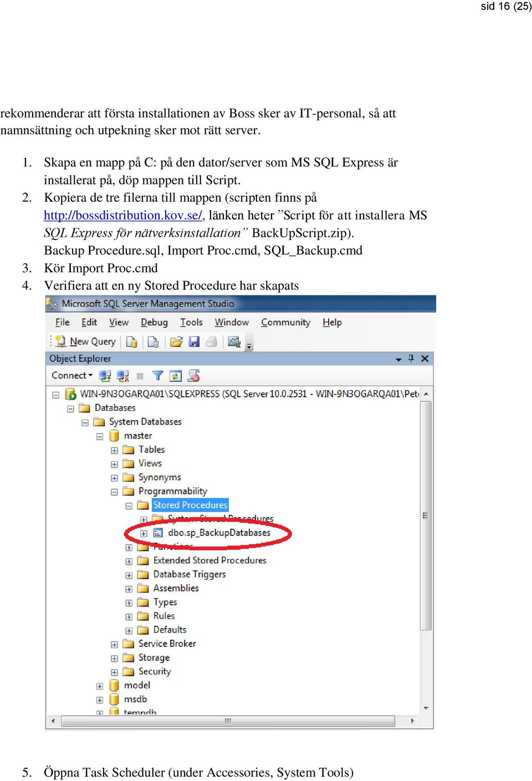Expand the Assemblies folder
Viewport: 532px width, 781px height.
coord(129,589)
